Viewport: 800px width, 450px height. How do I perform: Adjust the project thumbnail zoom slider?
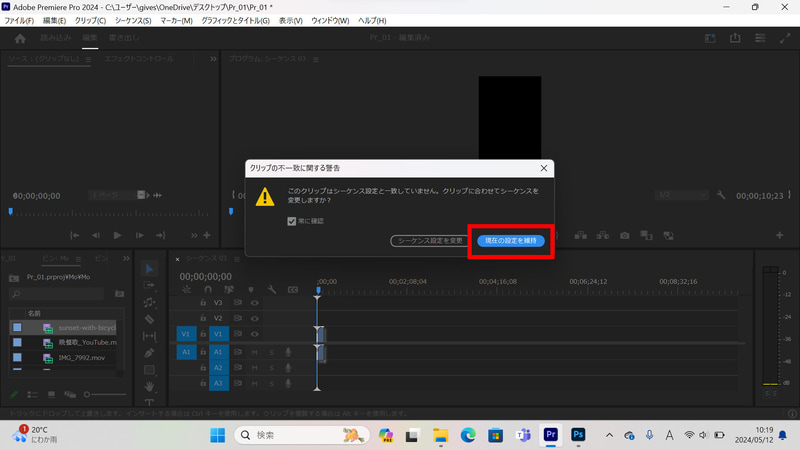pos(105,394)
